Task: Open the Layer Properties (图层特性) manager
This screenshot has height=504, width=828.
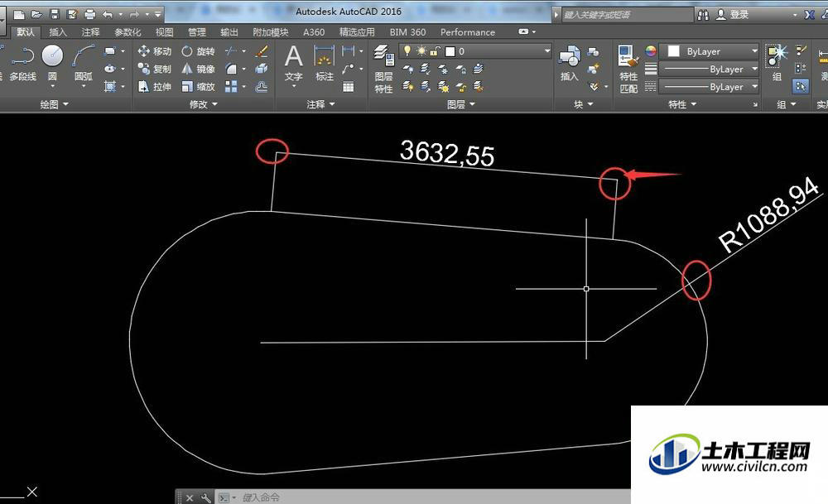Action: [x=384, y=69]
